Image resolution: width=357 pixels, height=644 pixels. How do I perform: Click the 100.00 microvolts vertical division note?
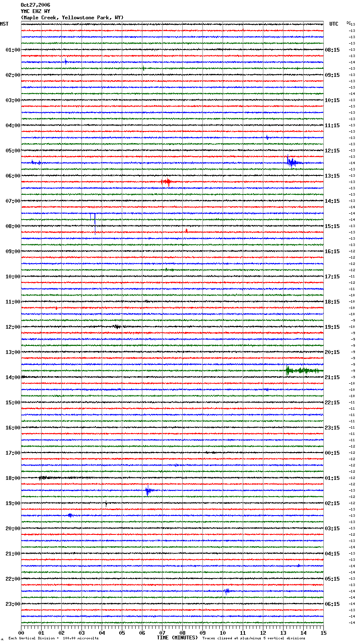(x=53, y=638)
